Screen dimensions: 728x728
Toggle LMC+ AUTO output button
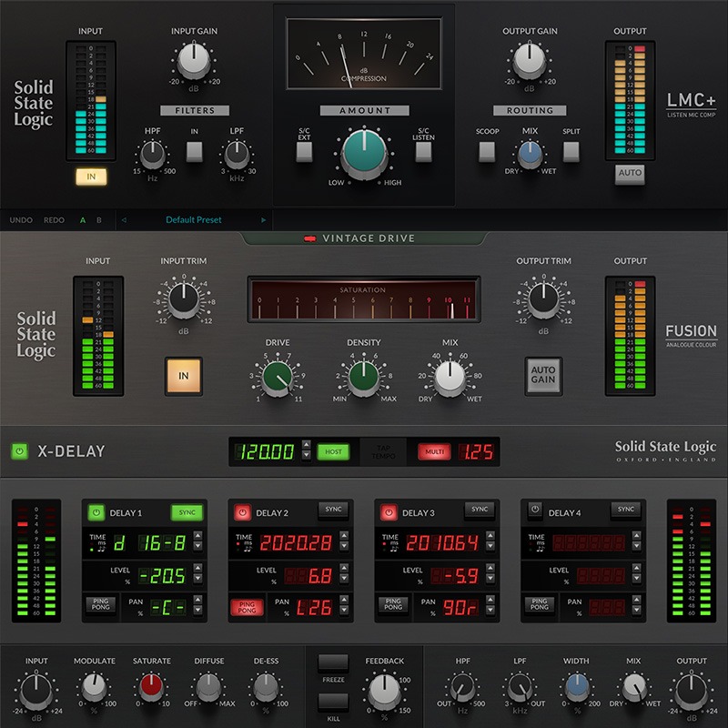pos(630,174)
